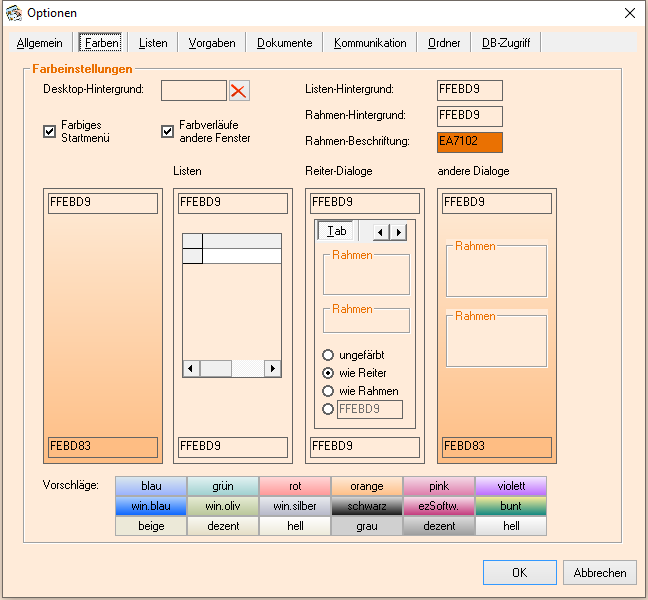The width and height of the screenshot is (648, 600).
Task: Switch to the Ordner tab
Action: [444, 43]
